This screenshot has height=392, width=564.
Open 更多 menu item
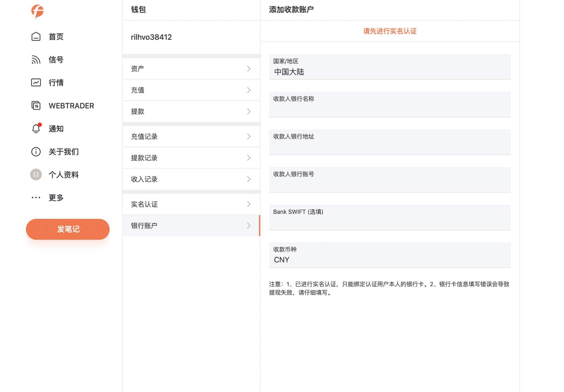pyautogui.click(x=56, y=197)
